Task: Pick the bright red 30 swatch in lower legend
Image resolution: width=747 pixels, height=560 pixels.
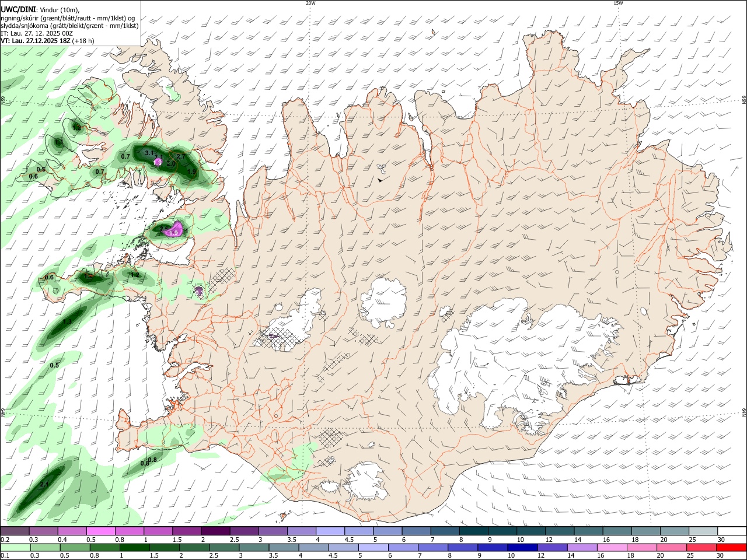Action: (732, 547)
